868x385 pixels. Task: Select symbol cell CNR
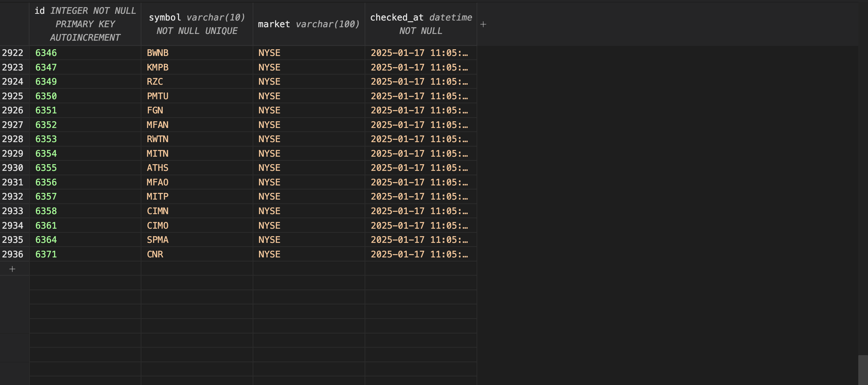[x=197, y=254]
